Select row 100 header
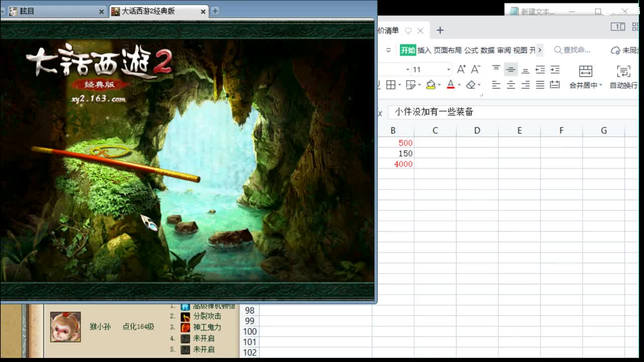Image resolution: width=644 pixels, height=362 pixels. point(250,332)
